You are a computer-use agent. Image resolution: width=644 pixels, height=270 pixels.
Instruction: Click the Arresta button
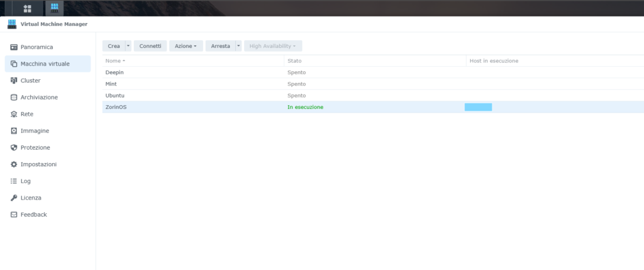pyautogui.click(x=220, y=46)
